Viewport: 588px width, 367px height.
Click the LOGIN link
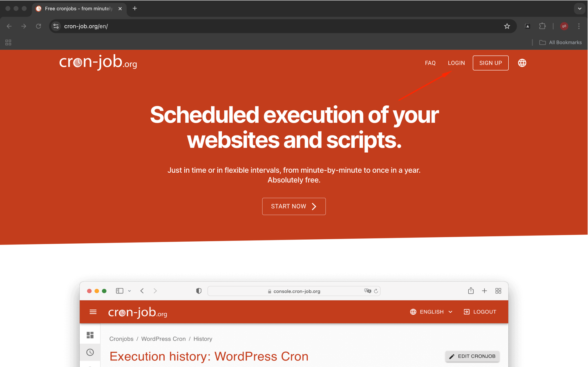pyautogui.click(x=456, y=63)
